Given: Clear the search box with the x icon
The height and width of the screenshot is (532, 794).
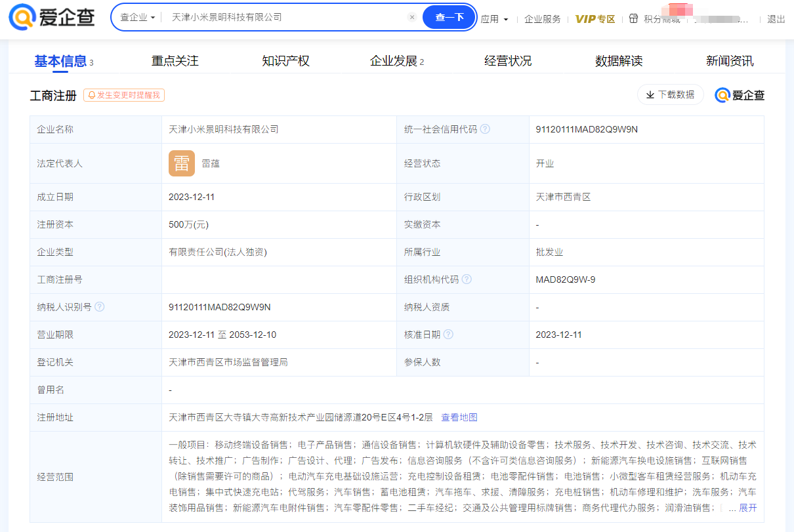Looking at the screenshot, I should coord(412,17).
